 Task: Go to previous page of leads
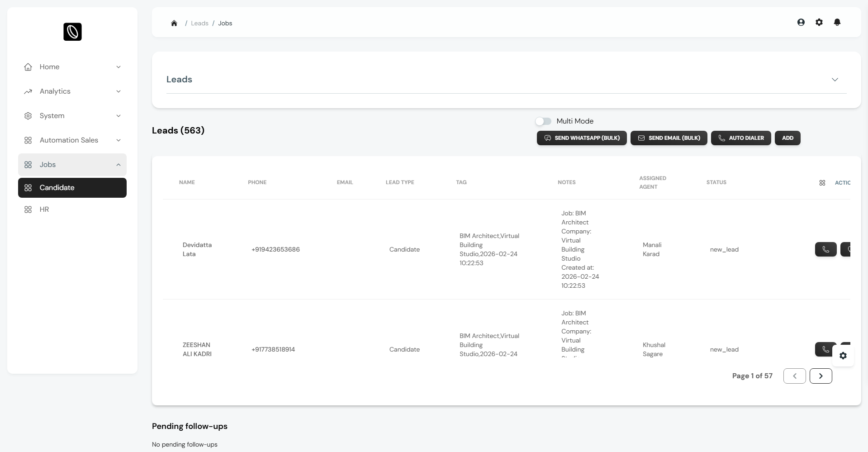tap(795, 376)
